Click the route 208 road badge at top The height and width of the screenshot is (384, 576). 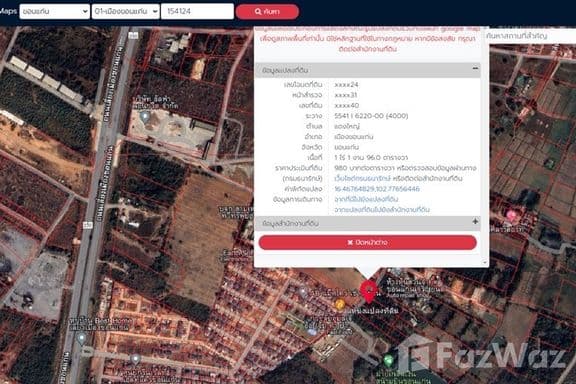tap(133, 36)
